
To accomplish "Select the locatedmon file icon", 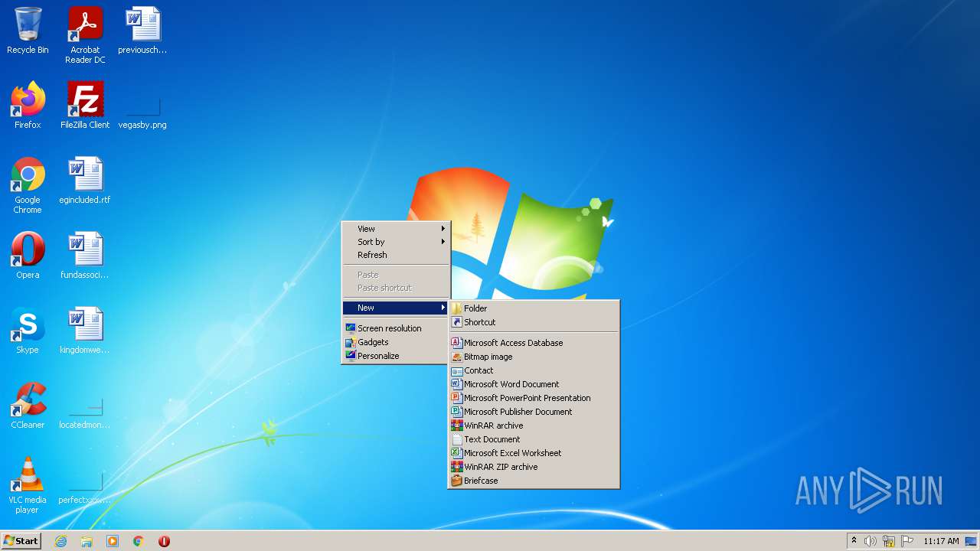I will point(85,414).
